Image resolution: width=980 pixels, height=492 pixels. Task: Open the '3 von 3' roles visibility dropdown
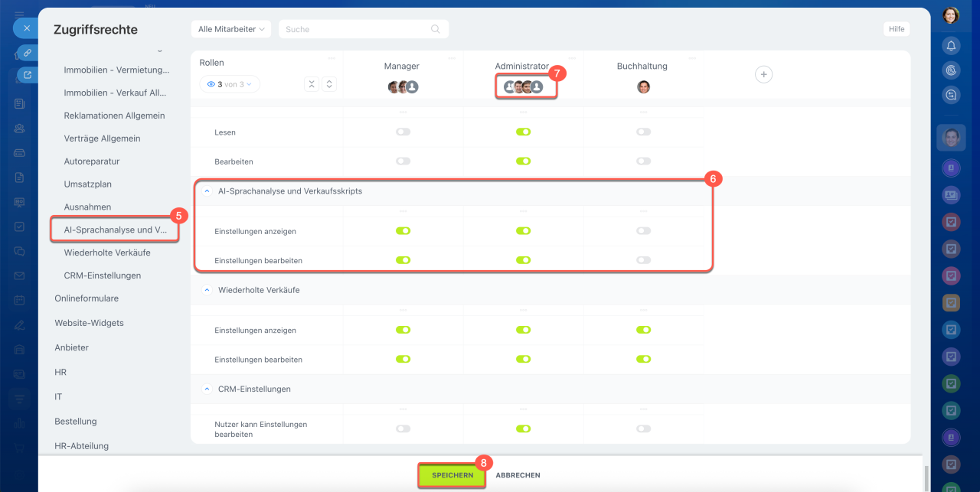point(230,84)
